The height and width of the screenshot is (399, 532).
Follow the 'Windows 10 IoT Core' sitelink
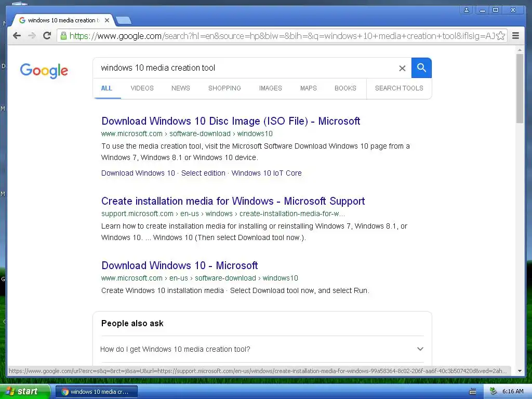[x=267, y=173]
